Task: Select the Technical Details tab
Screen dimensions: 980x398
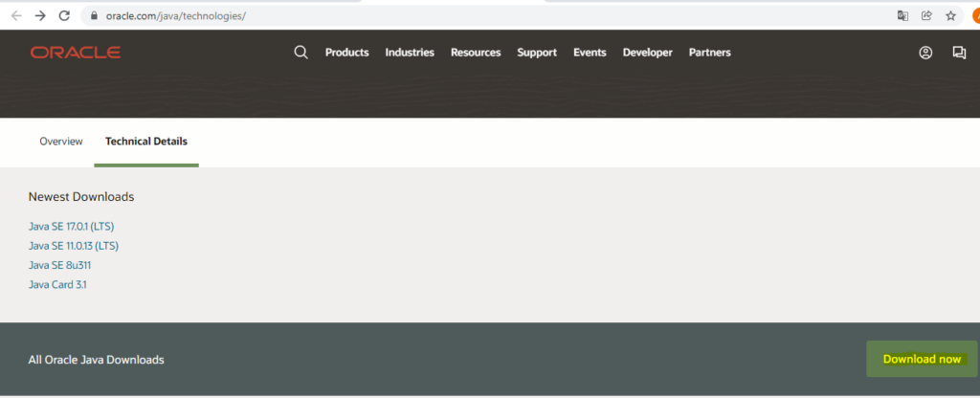Action: (x=146, y=142)
